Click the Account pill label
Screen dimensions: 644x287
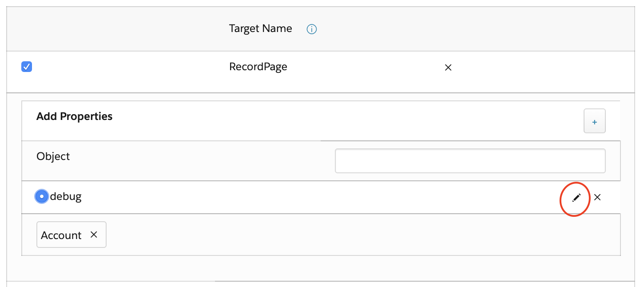(x=61, y=235)
